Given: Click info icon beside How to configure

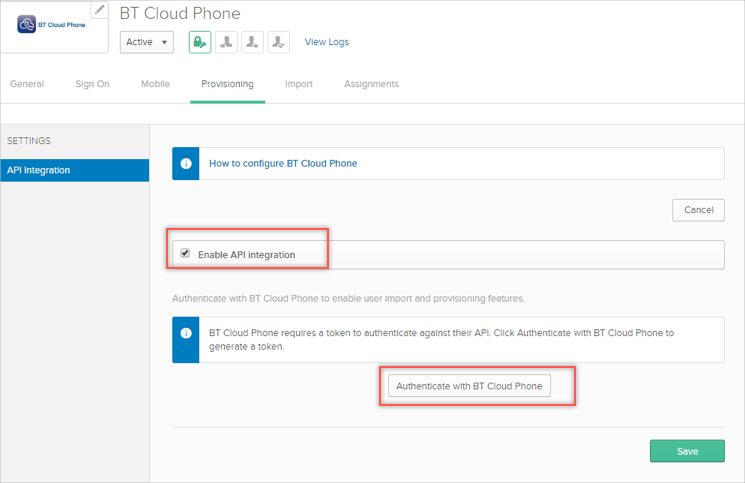Looking at the screenshot, I should (186, 163).
